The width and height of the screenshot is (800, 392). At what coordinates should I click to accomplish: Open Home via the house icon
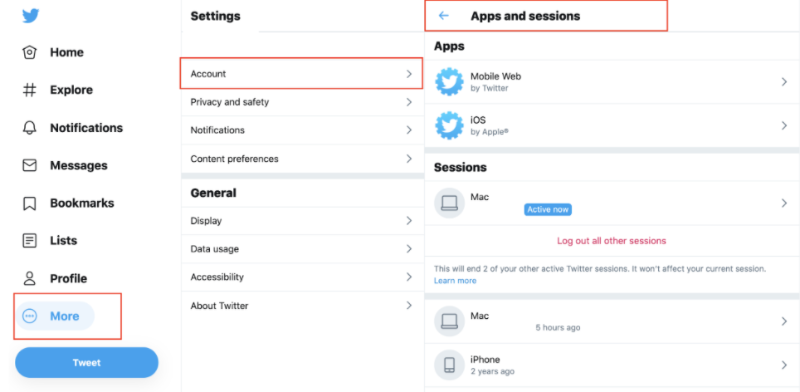tap(30, 53)
